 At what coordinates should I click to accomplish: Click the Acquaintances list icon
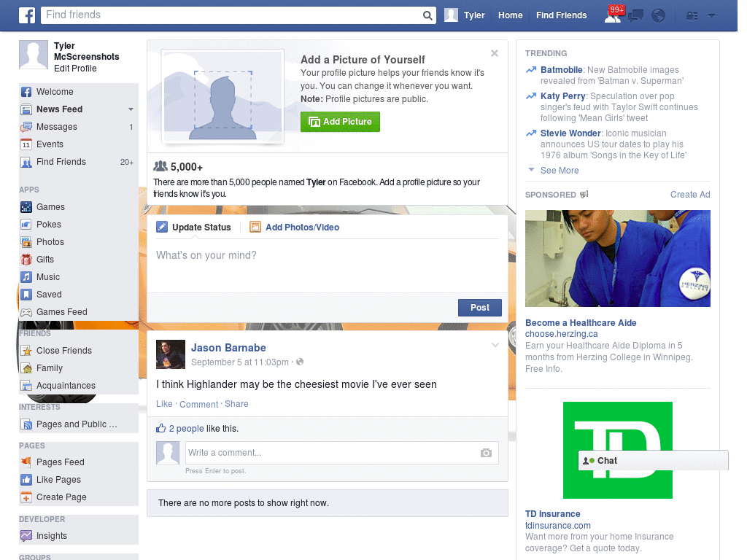pos(26,386)
